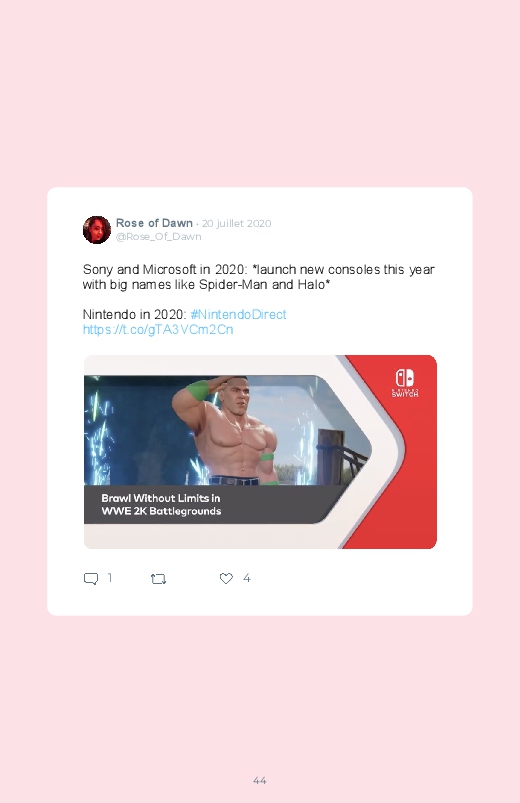Click the Nintendo Switch logo in image
520x803 pixels.
(405, 383)
